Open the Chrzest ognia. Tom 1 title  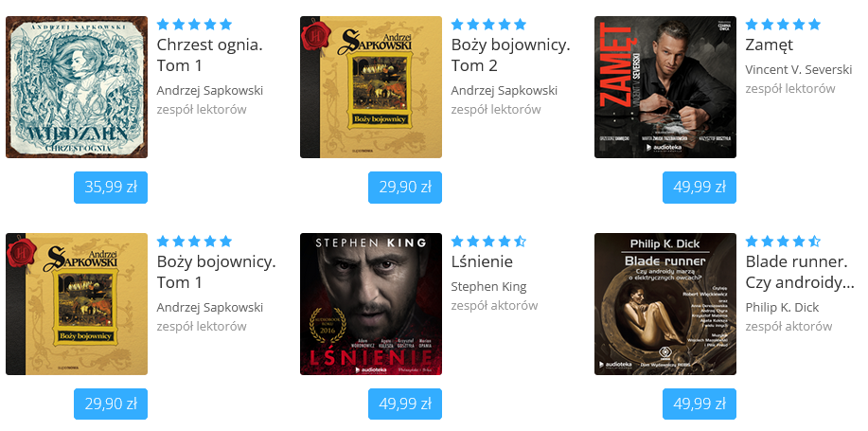click(210, 55)
